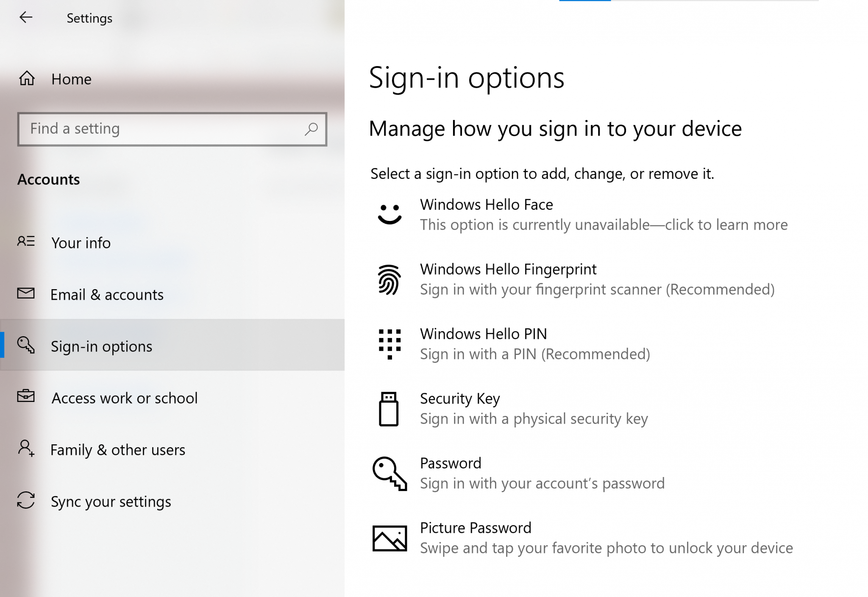Click 'currently unavailable—click to learn more' text
The image size is (868, 597).
(x=650, y=225)
